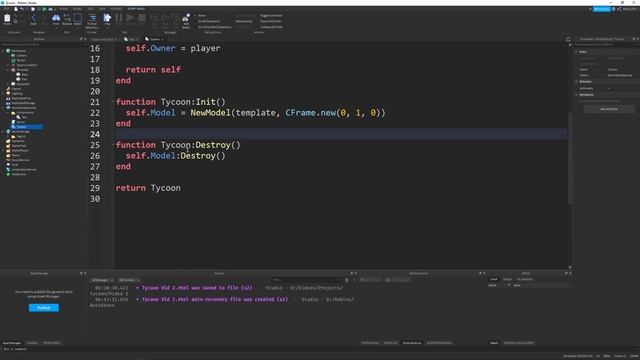Collapse the Components folder node
Viewport: 640px width, 360px height.
(x=8, y=113)
